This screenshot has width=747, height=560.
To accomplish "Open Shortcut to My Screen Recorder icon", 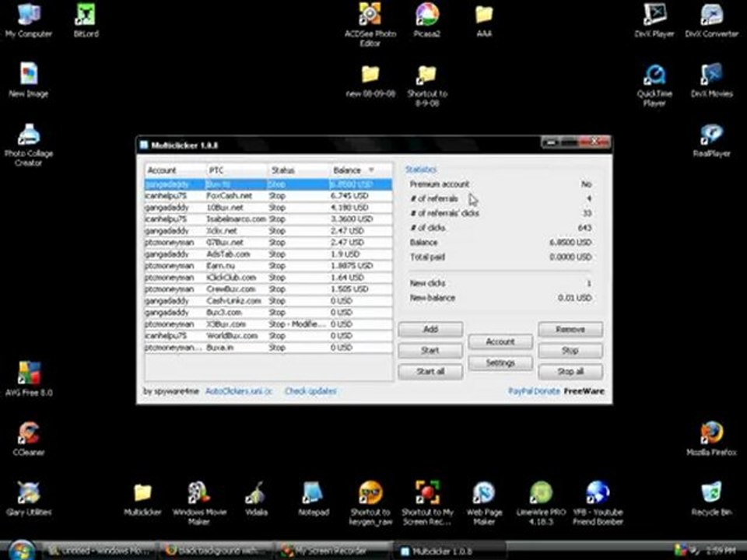I will pyautogui.click(x=427, y=503).
